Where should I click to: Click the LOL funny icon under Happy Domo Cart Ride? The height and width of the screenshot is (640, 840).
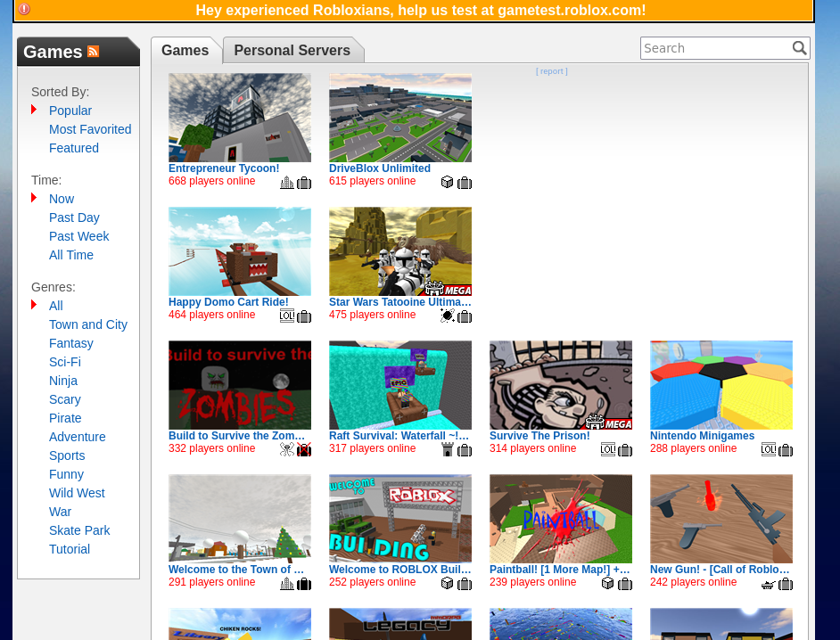tap(287, 316)
